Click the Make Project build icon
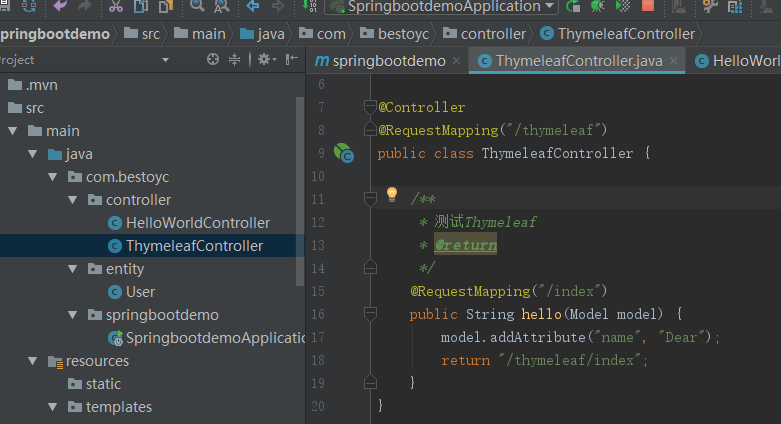 [x=309, y=5]
